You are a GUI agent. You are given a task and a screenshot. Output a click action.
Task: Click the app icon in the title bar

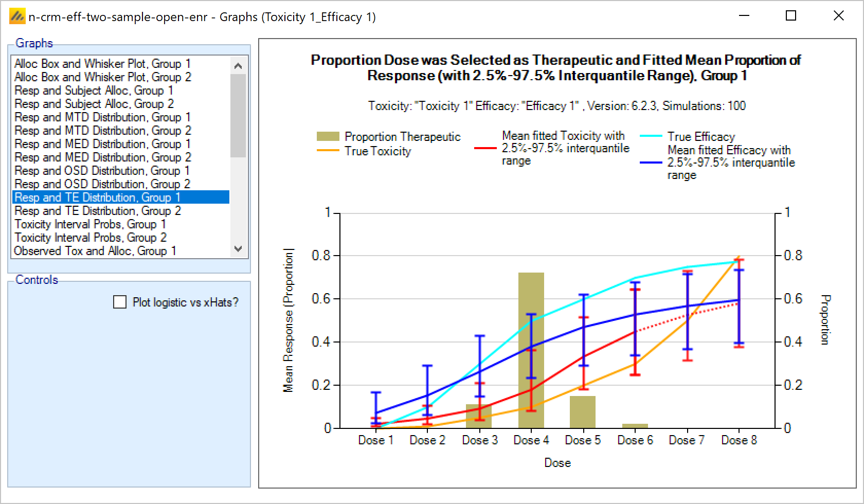(x=17, y=16)
